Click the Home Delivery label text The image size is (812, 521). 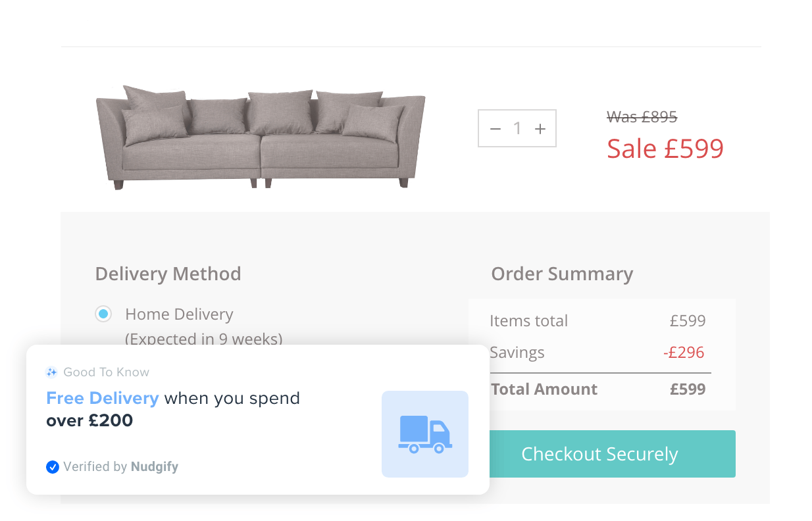(x=179, y=314)
